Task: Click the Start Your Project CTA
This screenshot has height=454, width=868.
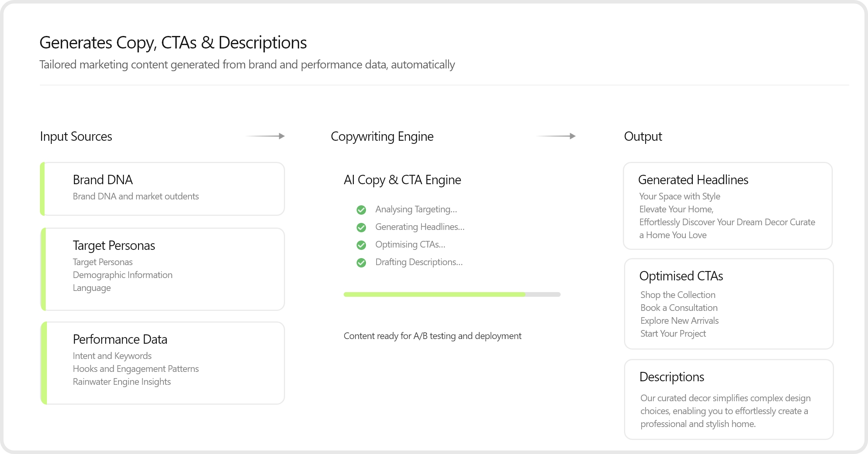Action: coord(673,334)
